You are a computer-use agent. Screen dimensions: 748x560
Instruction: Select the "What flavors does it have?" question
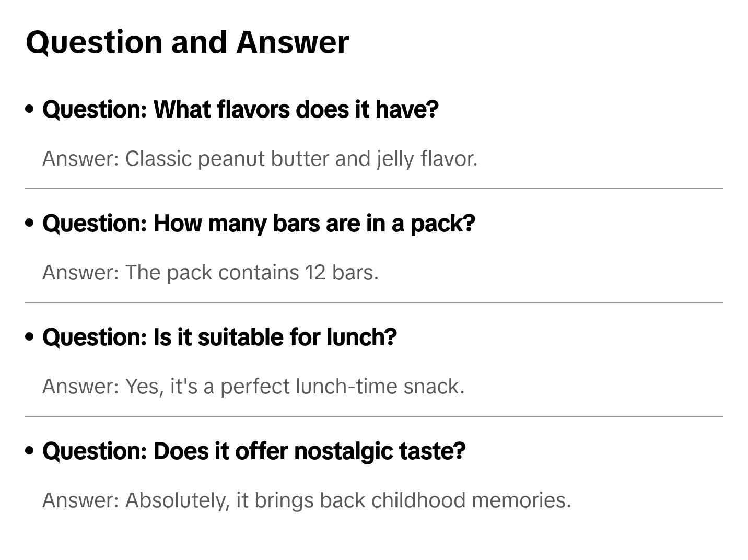coord(240,110)
